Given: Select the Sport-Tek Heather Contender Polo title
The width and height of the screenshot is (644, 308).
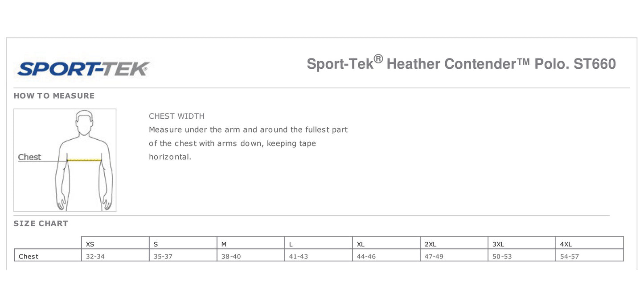Looking at the screenshot, I should [x=461, y=64].
